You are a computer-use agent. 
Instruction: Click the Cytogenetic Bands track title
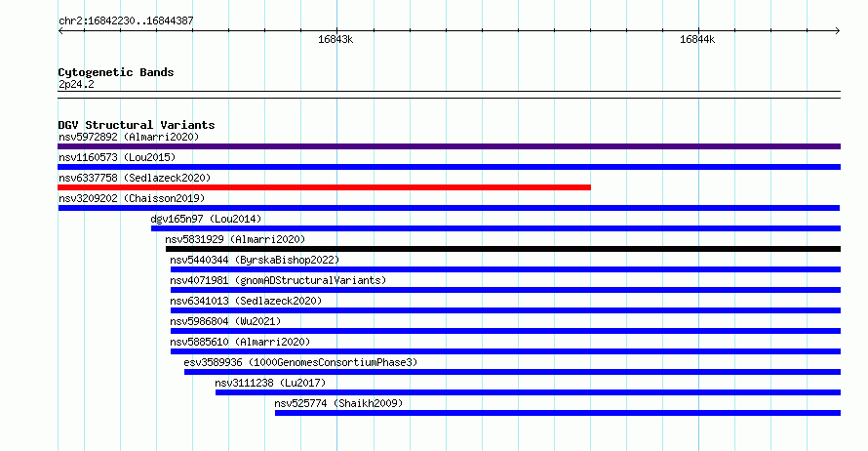pyautogui.click(x=116, y=72)
